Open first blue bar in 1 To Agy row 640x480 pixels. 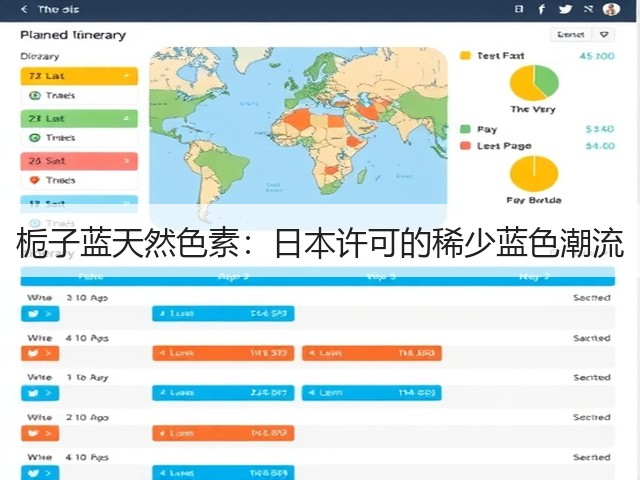(223, 393)
